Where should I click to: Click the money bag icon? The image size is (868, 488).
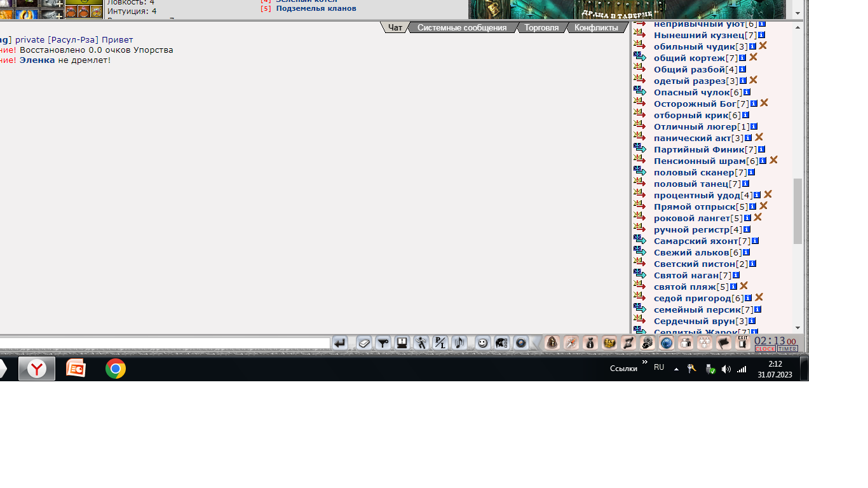pos(590,343)
